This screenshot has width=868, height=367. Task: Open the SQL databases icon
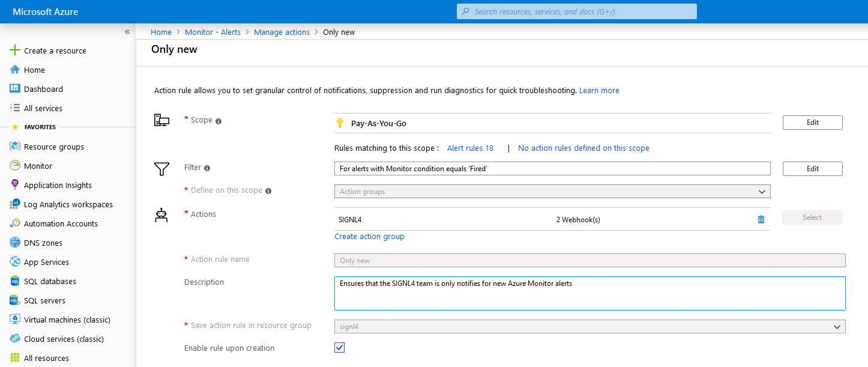click(15, 281)
